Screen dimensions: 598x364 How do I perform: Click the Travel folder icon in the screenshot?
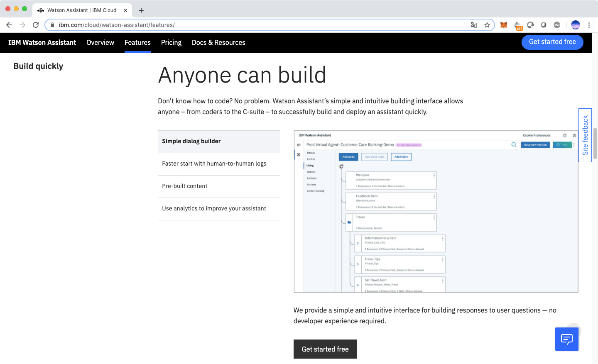pyautogui.click(x=349, y=222)
